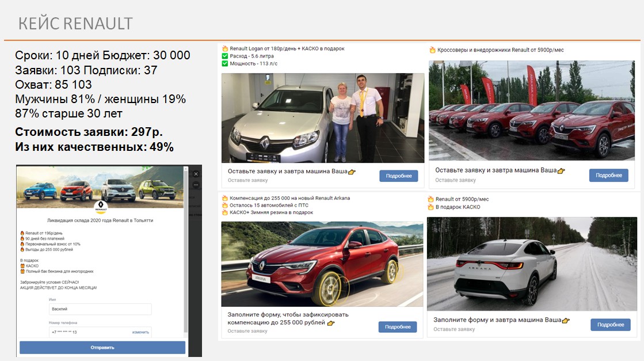The width and height of the screenshot is (644, 361).
Task: Click 'Охват: 85 103' line
Action: 54,85
